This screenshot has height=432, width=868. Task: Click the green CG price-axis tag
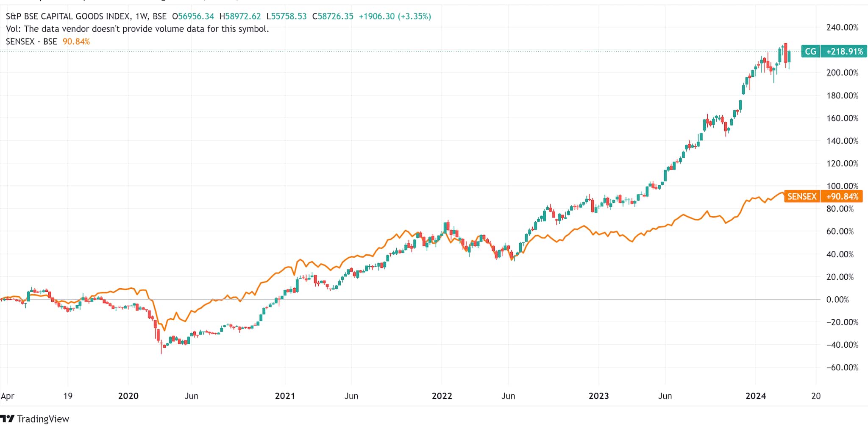(x=810, y=51)
